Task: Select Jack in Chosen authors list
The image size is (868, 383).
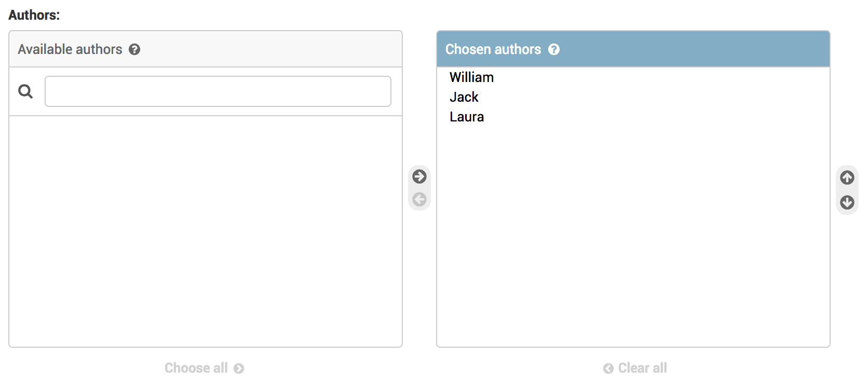Action: click(x=464, y=97)
